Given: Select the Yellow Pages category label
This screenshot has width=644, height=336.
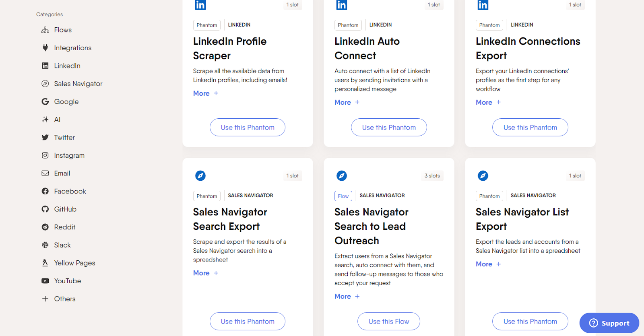Looking at the screenshot, I should pyautogui.click(x=75, y=263).
